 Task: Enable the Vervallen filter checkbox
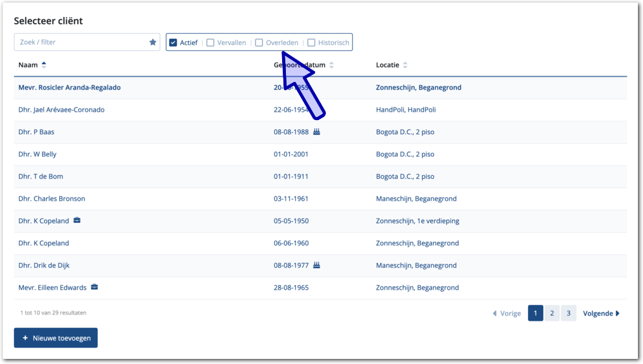click(x=210, y=43)
